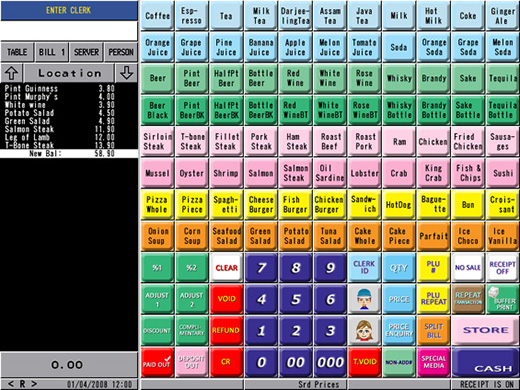520x390 pixels.
Task: Tap the 000 keypad key
Action: (x=330, y=362)
